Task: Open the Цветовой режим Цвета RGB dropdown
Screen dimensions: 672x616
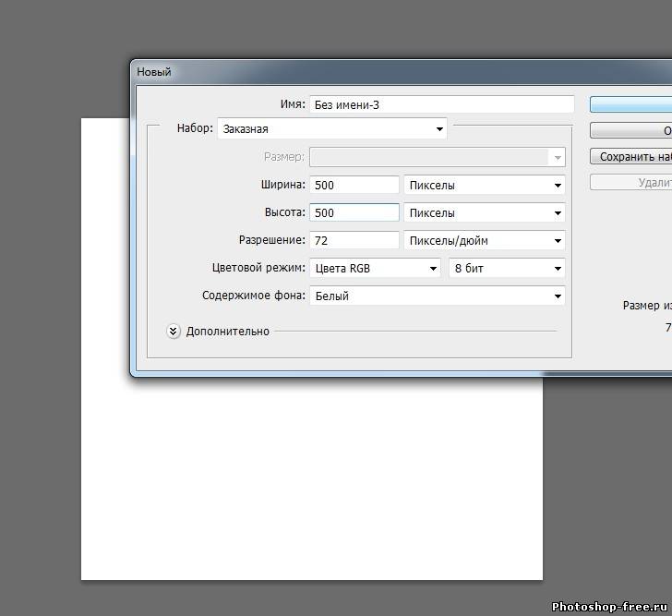Action: coord(376,269)
